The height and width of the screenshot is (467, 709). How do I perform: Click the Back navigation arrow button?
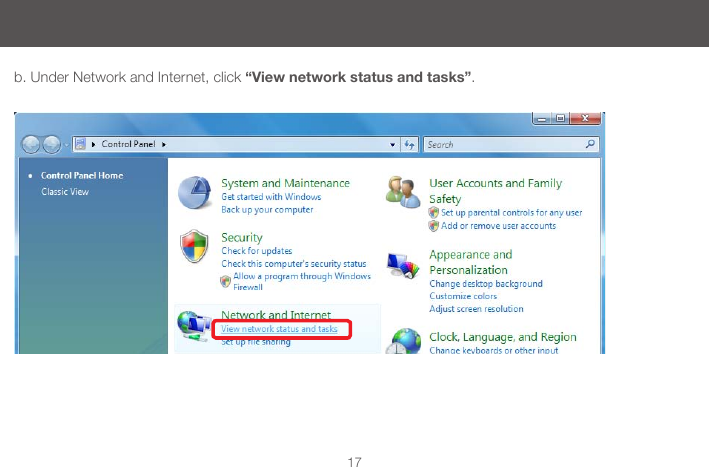coord(31,145)
